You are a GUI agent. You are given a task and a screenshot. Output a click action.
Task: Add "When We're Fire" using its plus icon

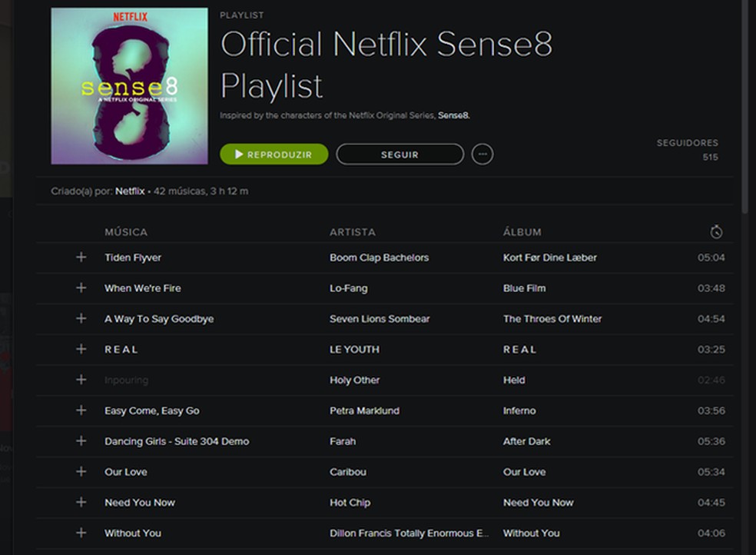pos(81,288)
